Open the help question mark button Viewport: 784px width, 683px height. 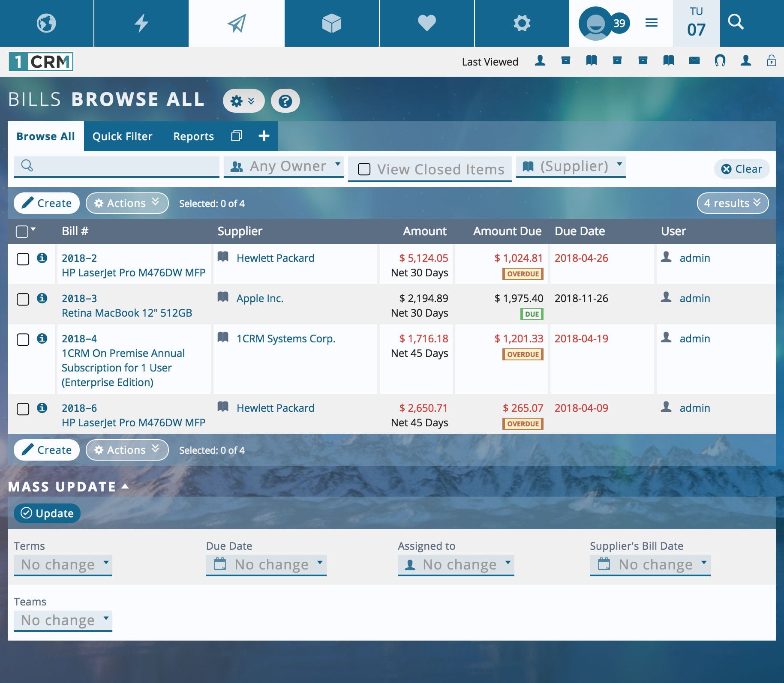tap(285, 101)
